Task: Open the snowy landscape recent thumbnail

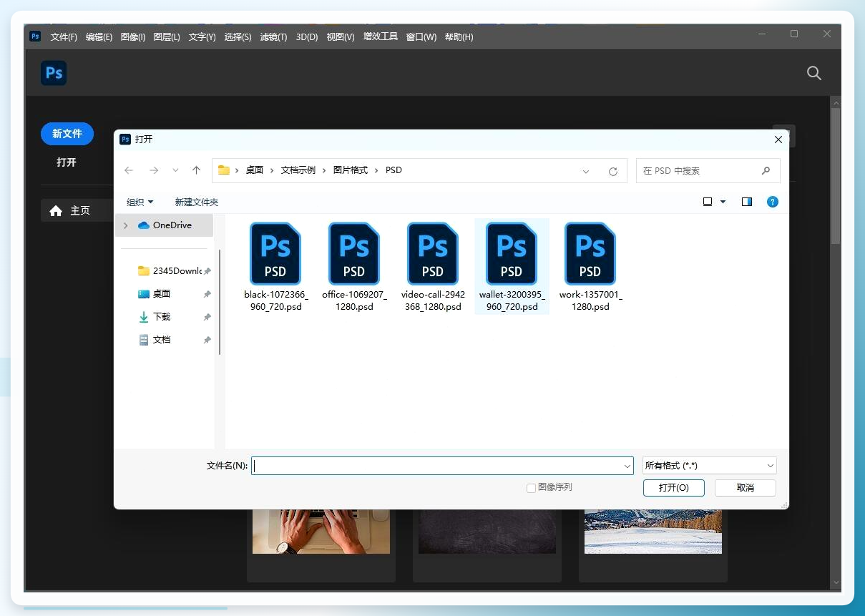Action: click(653, 532)
